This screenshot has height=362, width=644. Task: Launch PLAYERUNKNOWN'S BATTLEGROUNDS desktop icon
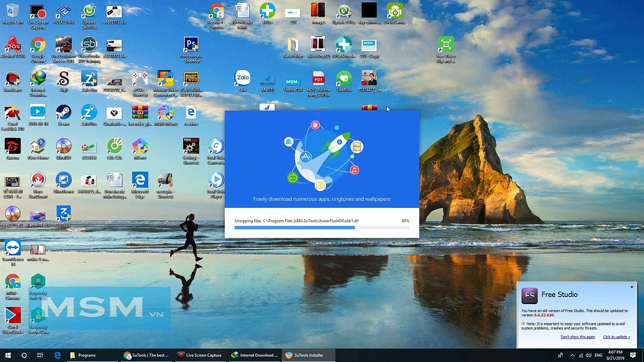[x=191, y=84]
